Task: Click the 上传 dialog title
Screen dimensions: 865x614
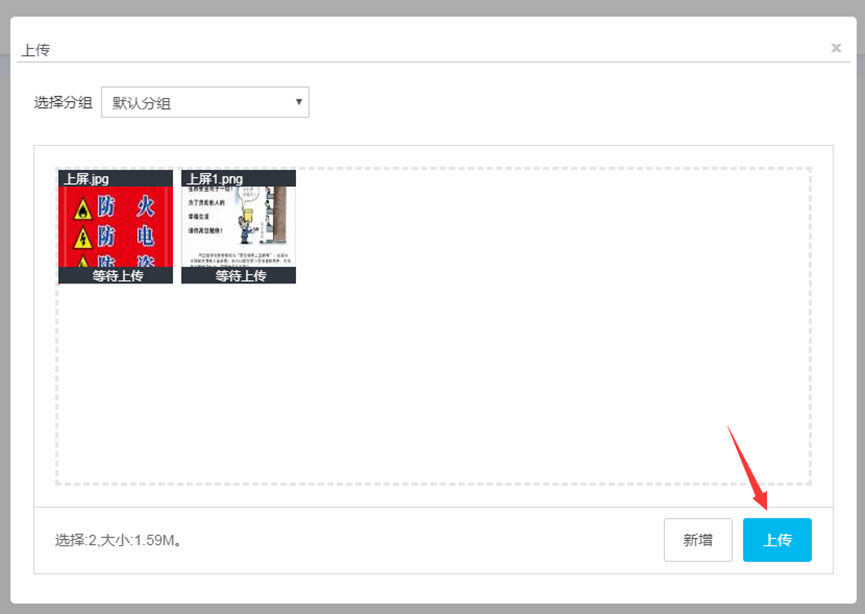Action: coord(36,50)
